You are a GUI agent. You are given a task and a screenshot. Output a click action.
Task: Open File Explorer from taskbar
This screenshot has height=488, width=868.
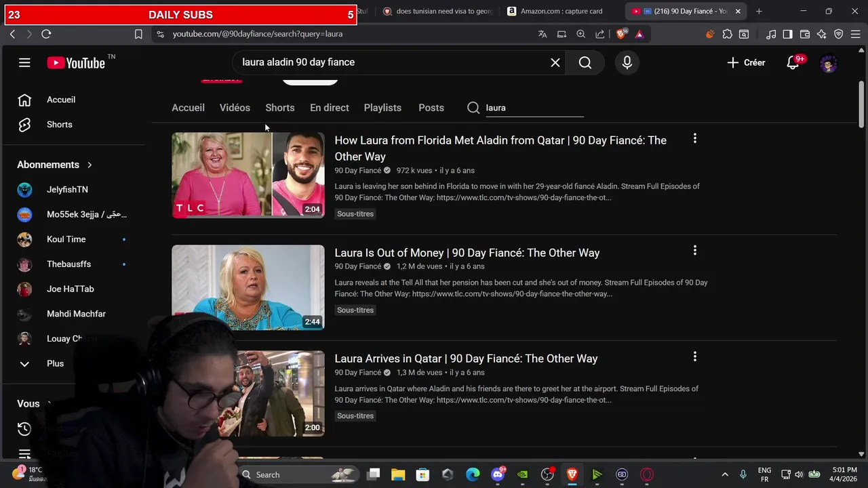[398, 474]
